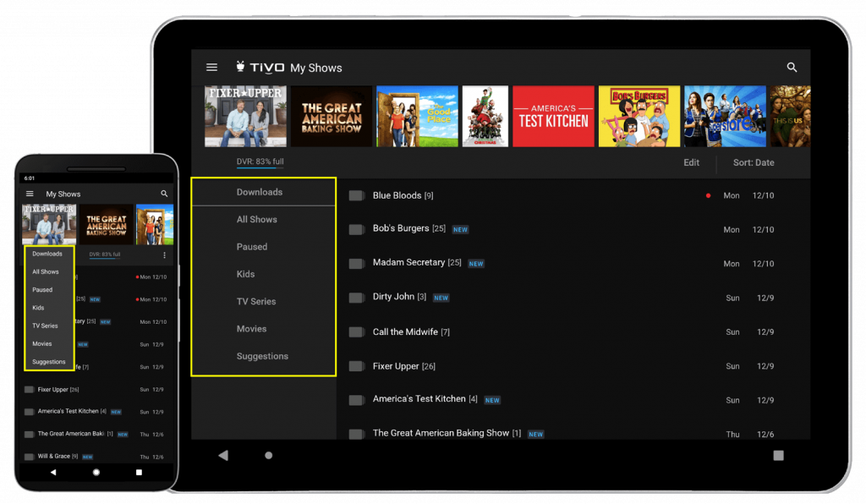Tap the search magnifier on the tablet
Screen dimensions: 866x504
click(792, 68)
